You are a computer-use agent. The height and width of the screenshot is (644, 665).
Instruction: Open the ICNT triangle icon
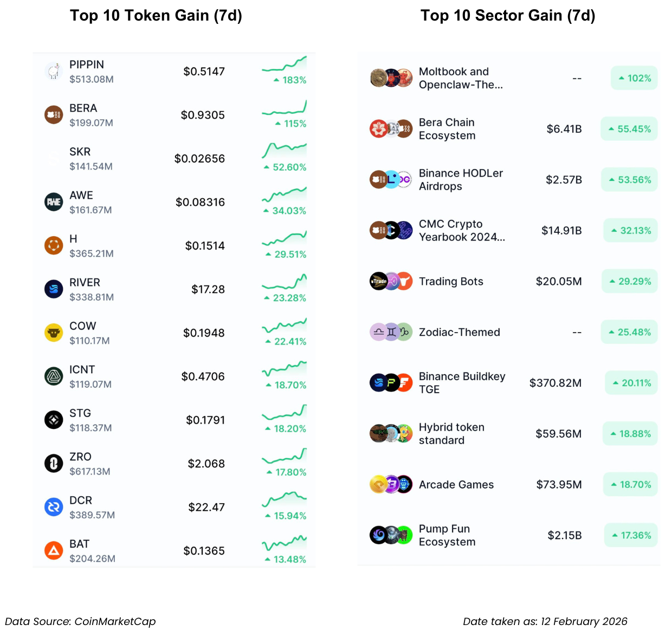pos(54,376)
